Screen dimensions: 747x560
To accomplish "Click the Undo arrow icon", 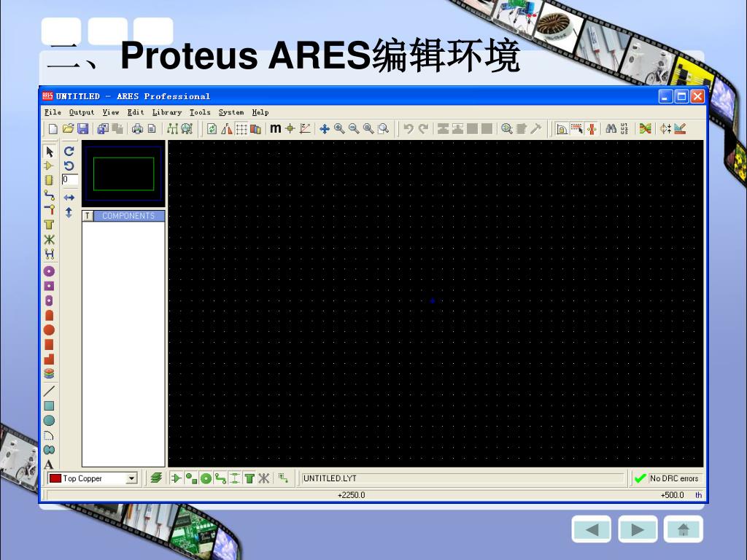I will pos(409,128).
